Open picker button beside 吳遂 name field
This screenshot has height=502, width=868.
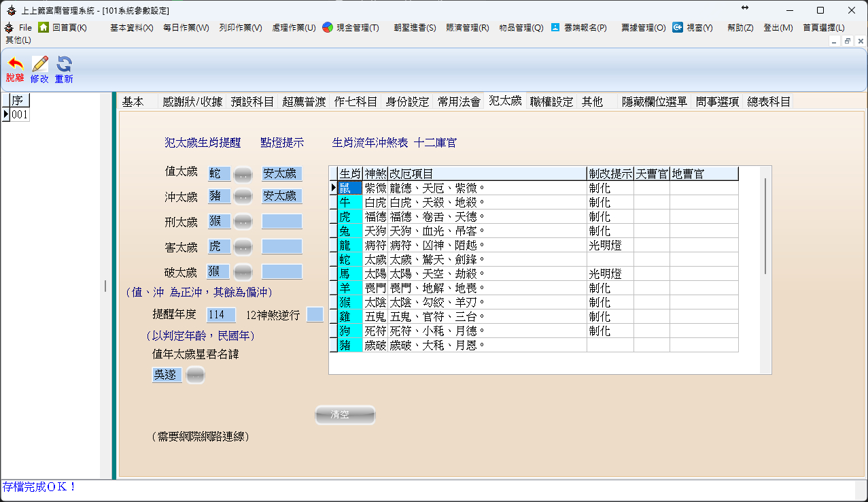click(195, 375)
